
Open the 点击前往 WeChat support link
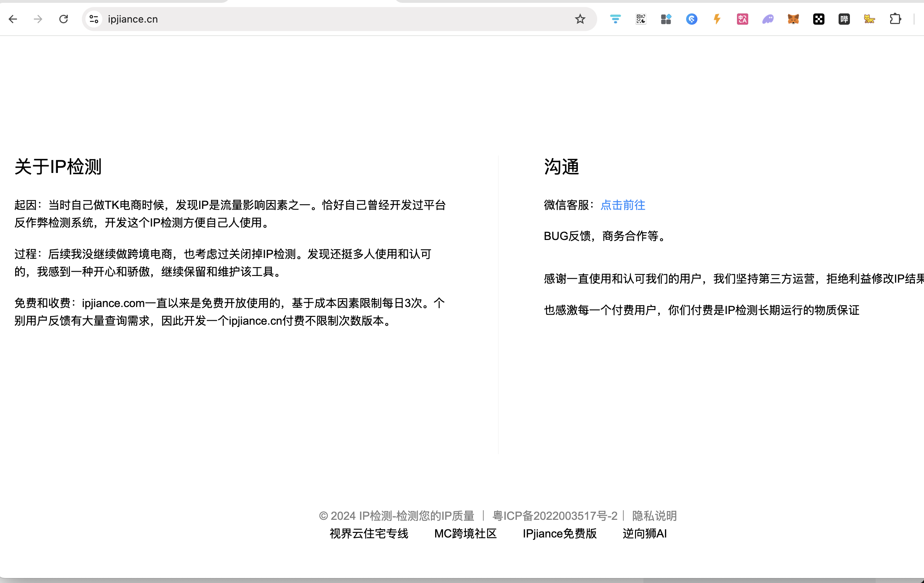(622, 205)
